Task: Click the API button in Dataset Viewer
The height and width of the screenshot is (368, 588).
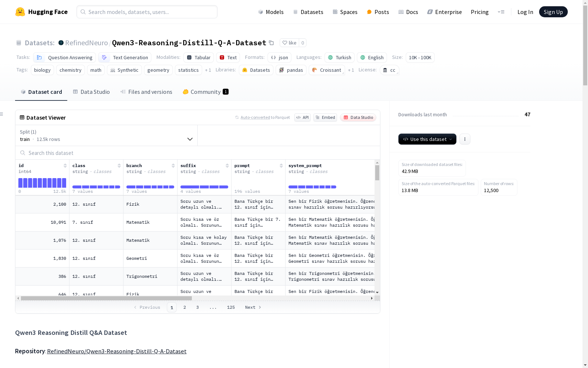Action: click(302, 117)
